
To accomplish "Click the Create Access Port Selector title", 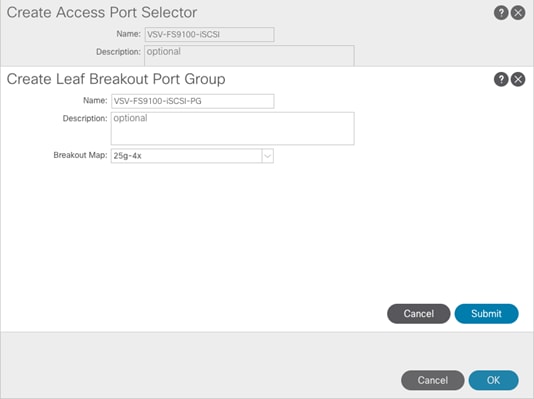I will [102, 13].
